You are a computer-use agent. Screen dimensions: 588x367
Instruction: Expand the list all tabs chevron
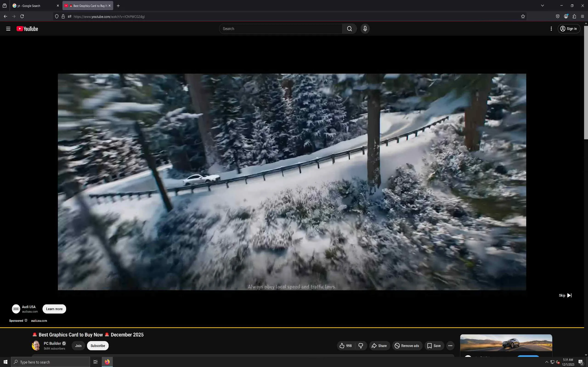tap(542, 6)
